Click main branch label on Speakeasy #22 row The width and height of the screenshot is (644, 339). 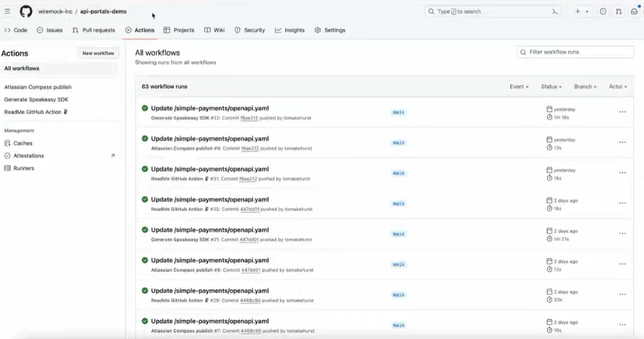pos(398,112)
